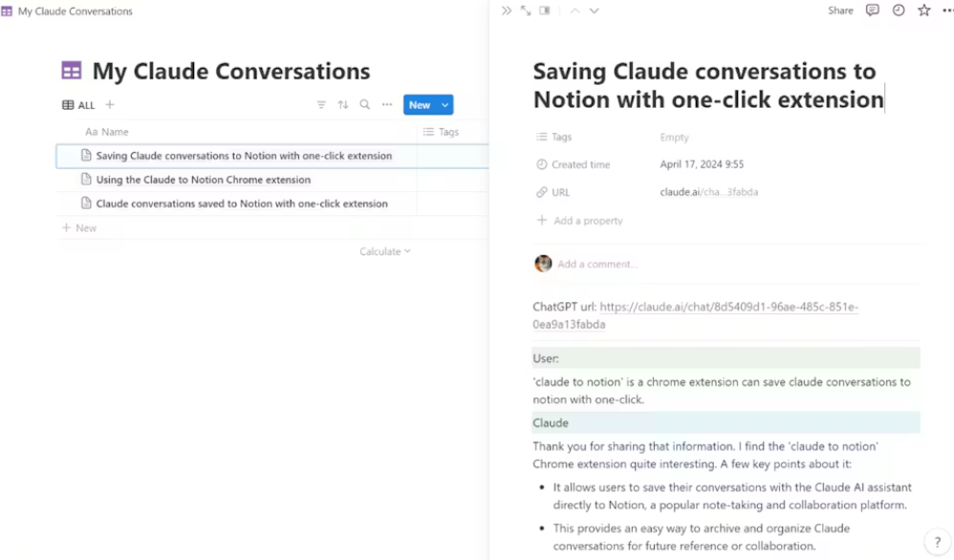Expand the New button dropdown arrow
Image resolution: width=954 pixels, height=560 pixels.
click(445, 104)
